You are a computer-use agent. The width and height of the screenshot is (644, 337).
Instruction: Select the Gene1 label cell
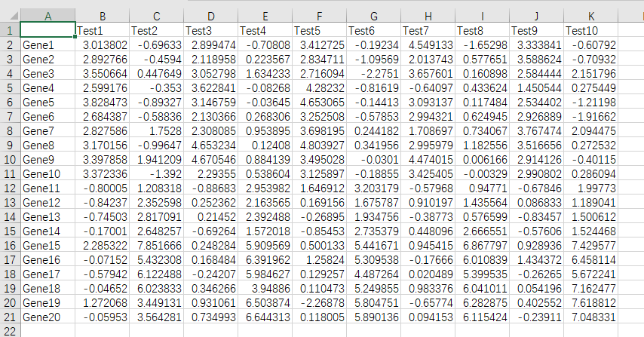[x=48, y=44]
